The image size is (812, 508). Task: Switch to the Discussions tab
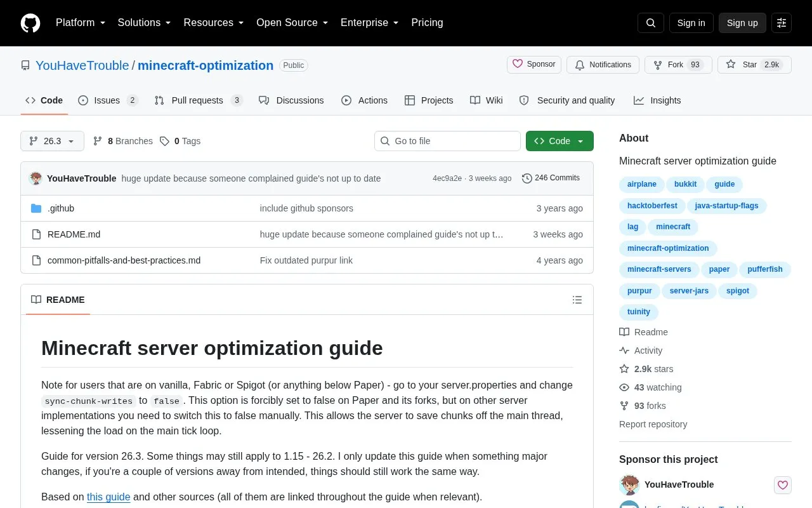pos(291,100)
